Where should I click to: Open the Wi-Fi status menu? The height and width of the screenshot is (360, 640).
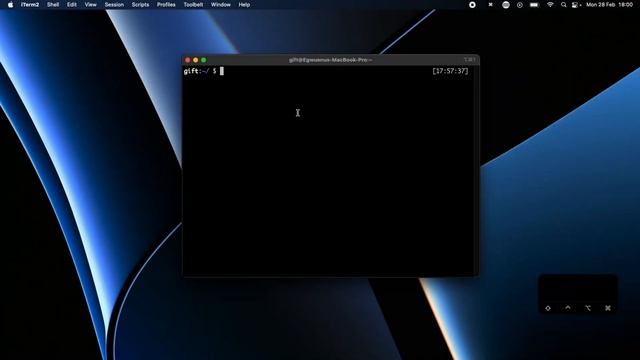click(550, 5)
